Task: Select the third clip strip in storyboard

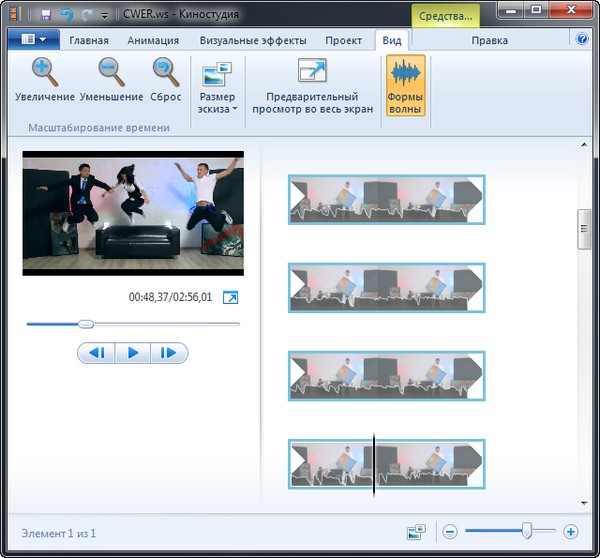Action: tap(386, 376)
